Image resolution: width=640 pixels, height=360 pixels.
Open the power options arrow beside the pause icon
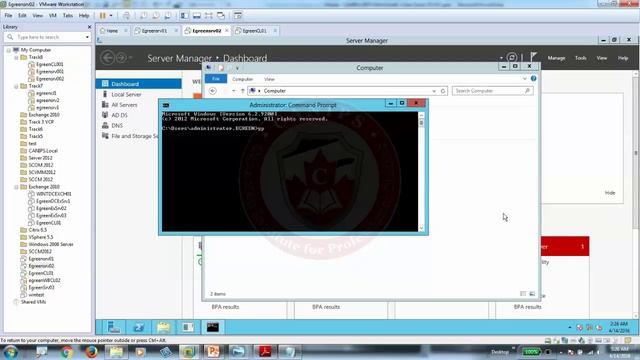click(111, 16)
